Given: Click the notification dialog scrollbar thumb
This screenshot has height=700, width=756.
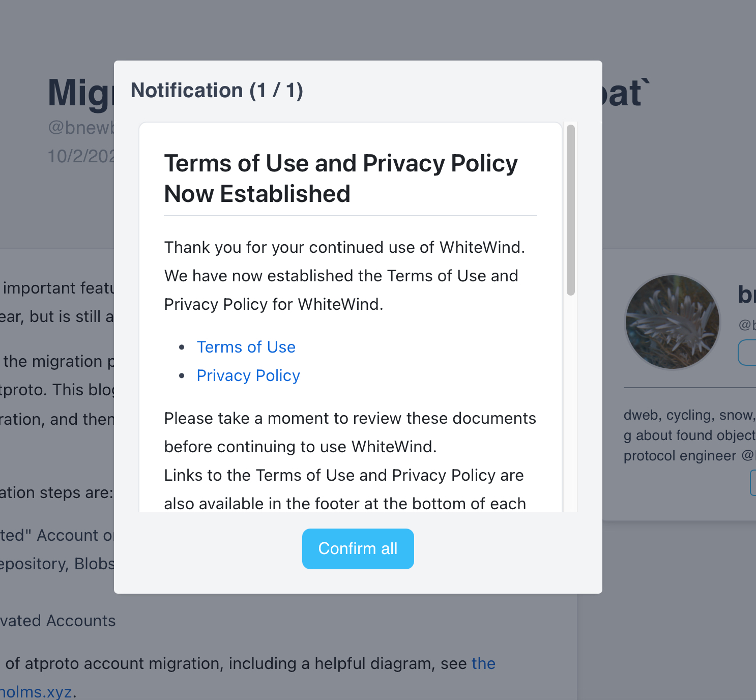Looking at the screenshot, I should 571,210.
